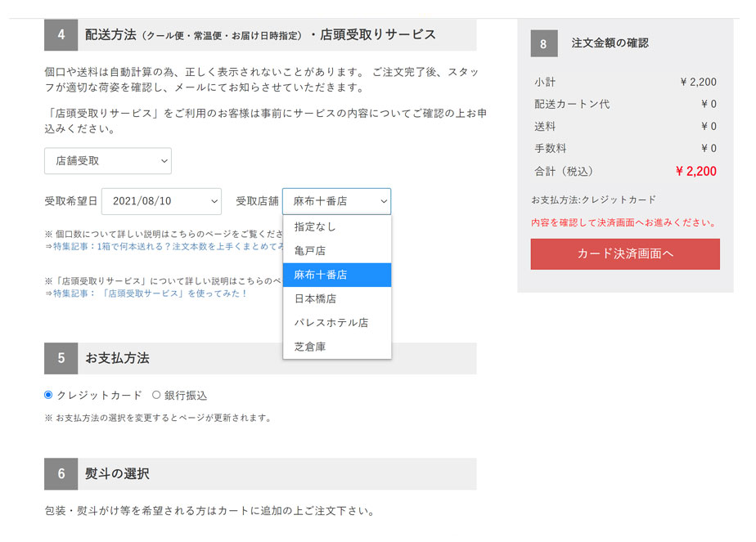Image resolution: width=756 pixels, height=542 pixels.
Task: Click the red ¥2,200 total amount
Action: click(695, 171)
